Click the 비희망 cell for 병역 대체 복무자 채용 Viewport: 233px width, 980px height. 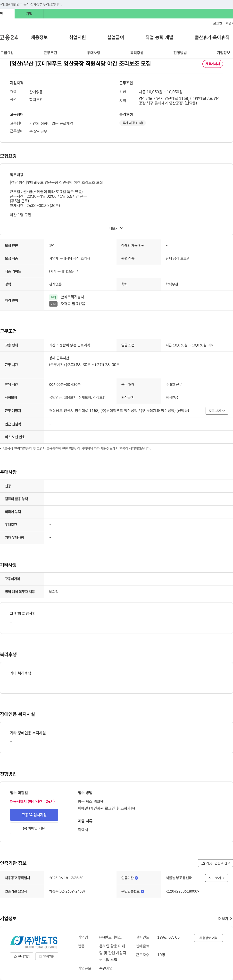point(54,592)
